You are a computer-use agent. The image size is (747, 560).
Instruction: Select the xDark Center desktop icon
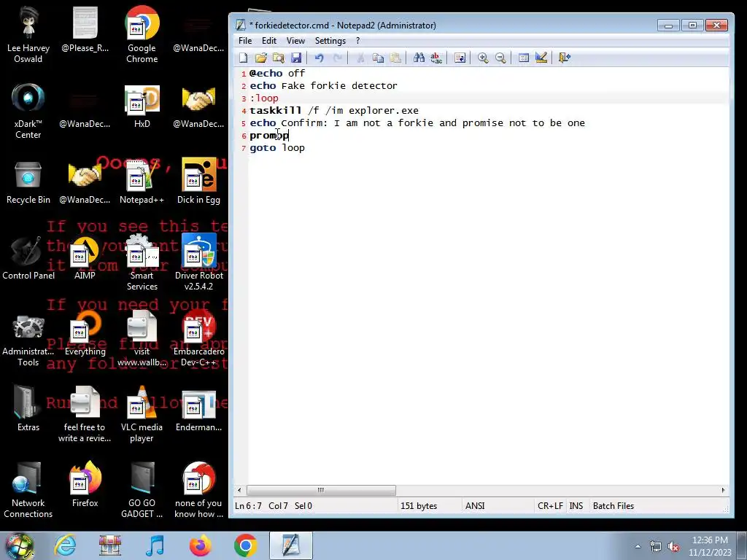click(x=28, y=112)
